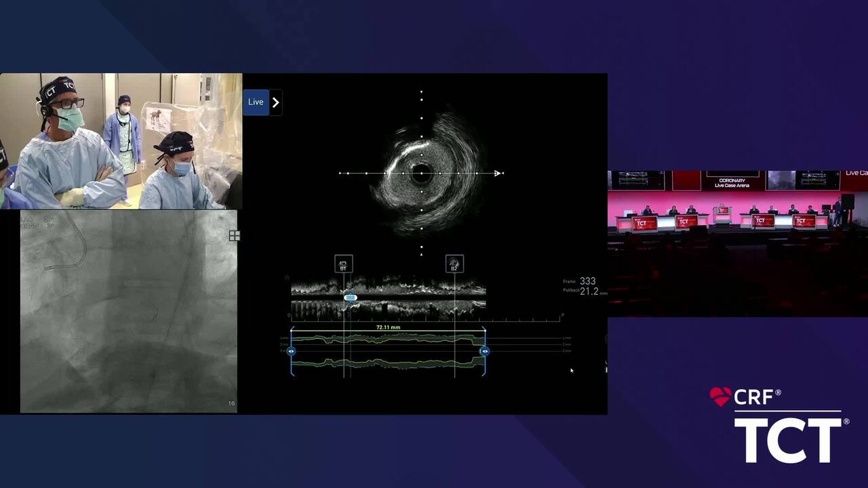The image size is (868, 488).
Task: Click the arrowhead on horizontal measurement axis
Action: [498, 174]
